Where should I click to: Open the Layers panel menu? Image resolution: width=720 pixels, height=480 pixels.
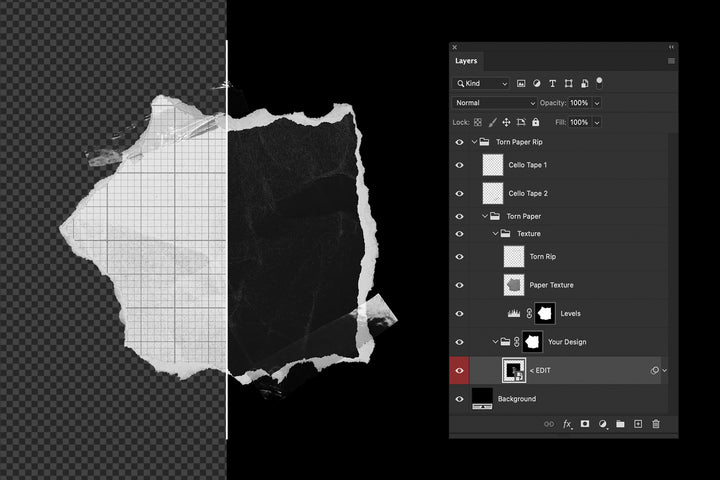(x=671, y=61)
